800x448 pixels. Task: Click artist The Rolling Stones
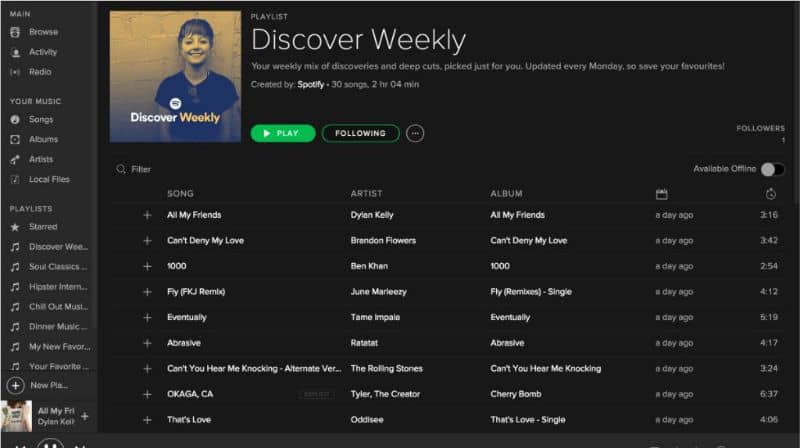387,368
